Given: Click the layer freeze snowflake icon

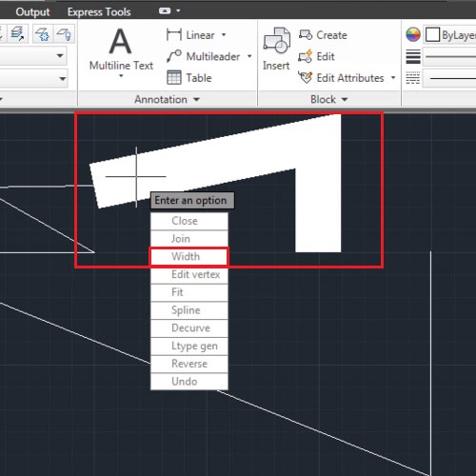Looking at the screenshot, I should point(43,34).
